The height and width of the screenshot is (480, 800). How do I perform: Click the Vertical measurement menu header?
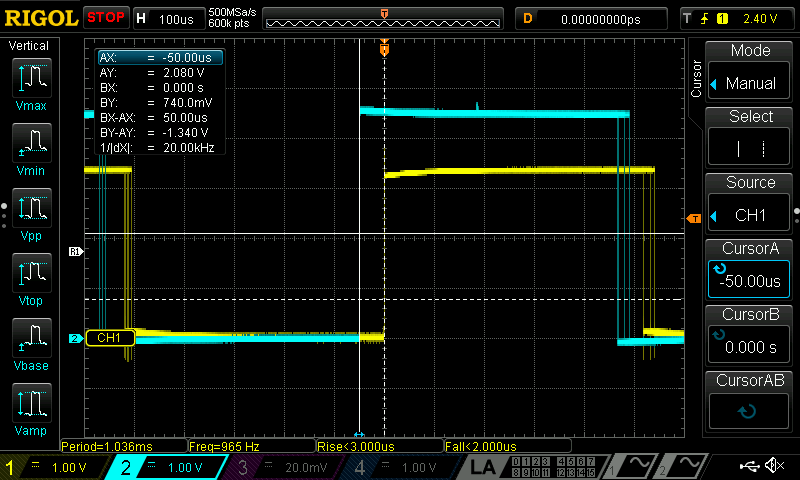pyautogui.click(x=29, y=46)
